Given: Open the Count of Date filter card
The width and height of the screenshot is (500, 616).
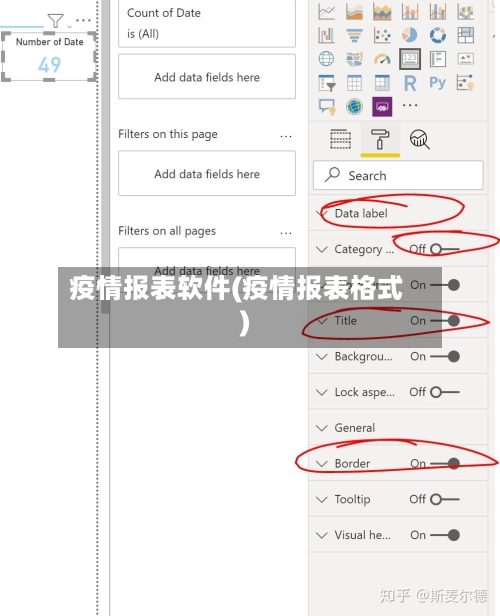Looking at the screenshot, I should 207,24.
